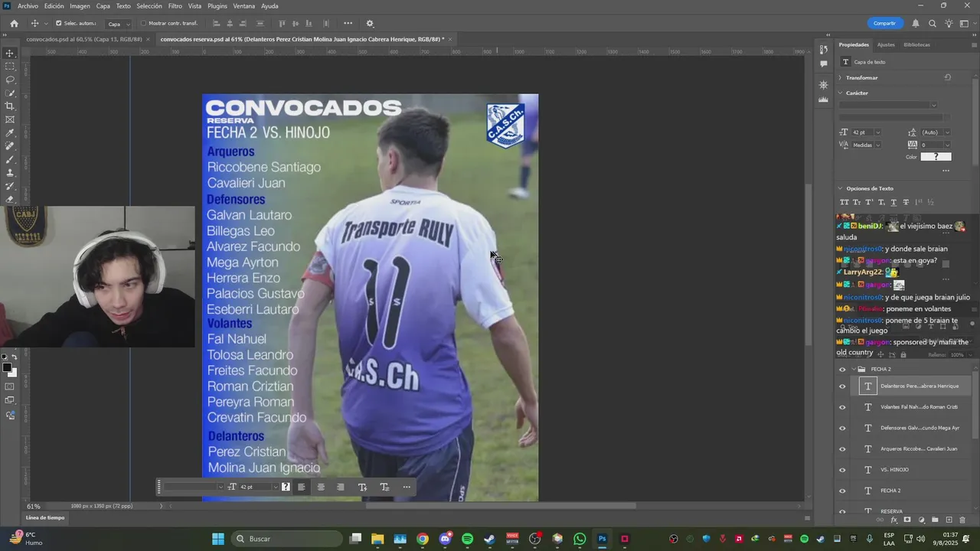The width and height of the screenshot is (980, 551).
Task: Click the Windows taskbar Buscar field
Action: [x=287, y=539]
